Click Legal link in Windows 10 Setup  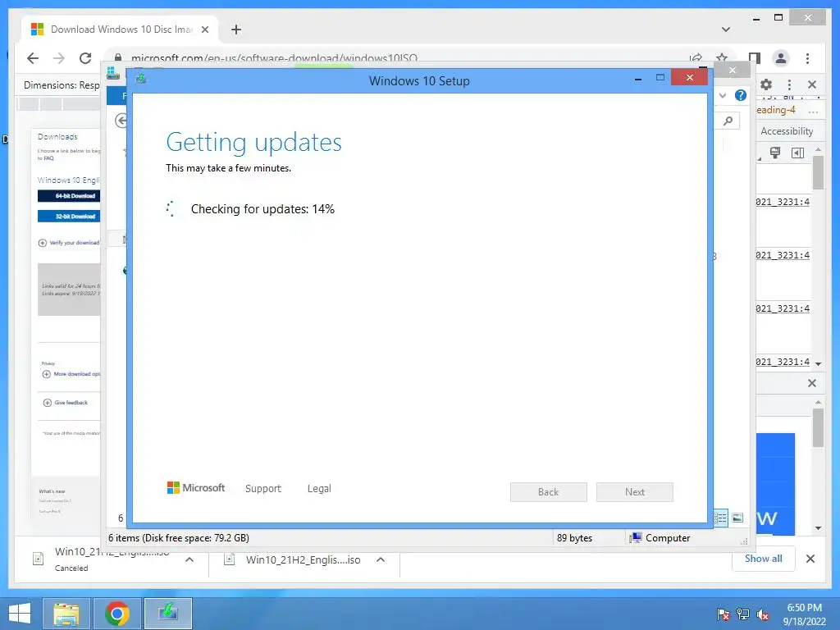[319, 489]
